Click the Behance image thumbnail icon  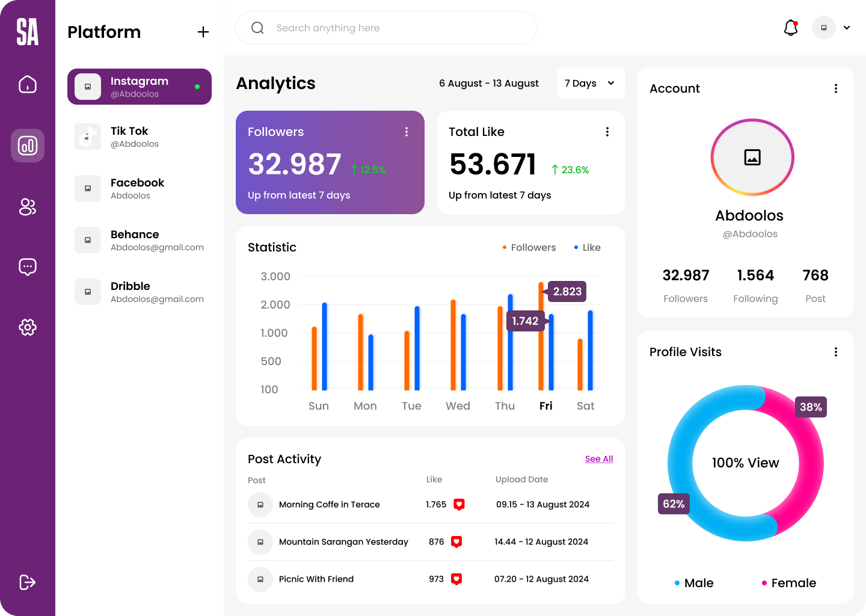(x=88, y=240)
